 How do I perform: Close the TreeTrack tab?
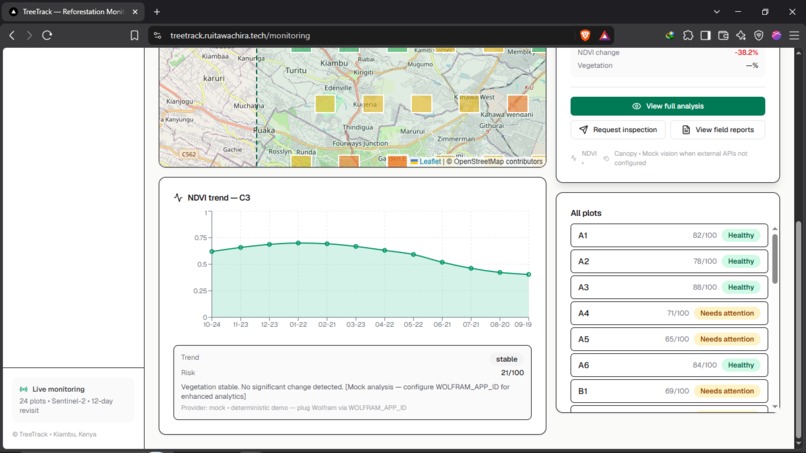(135, 11)
